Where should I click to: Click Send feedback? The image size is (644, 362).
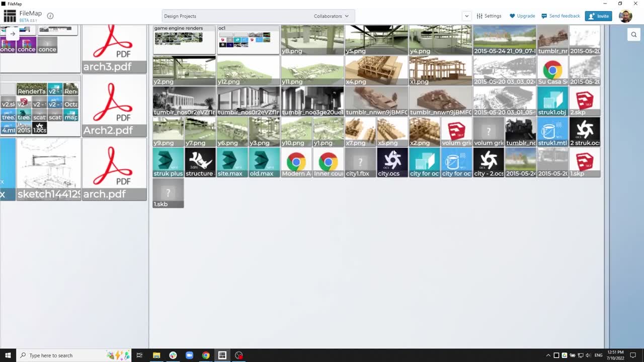point(560,16)
